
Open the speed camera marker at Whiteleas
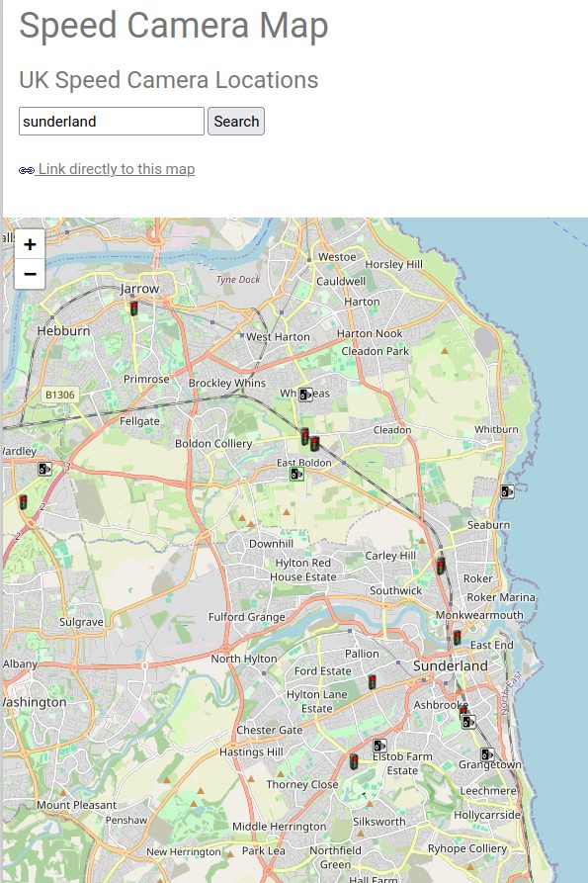tap(305, 395)
